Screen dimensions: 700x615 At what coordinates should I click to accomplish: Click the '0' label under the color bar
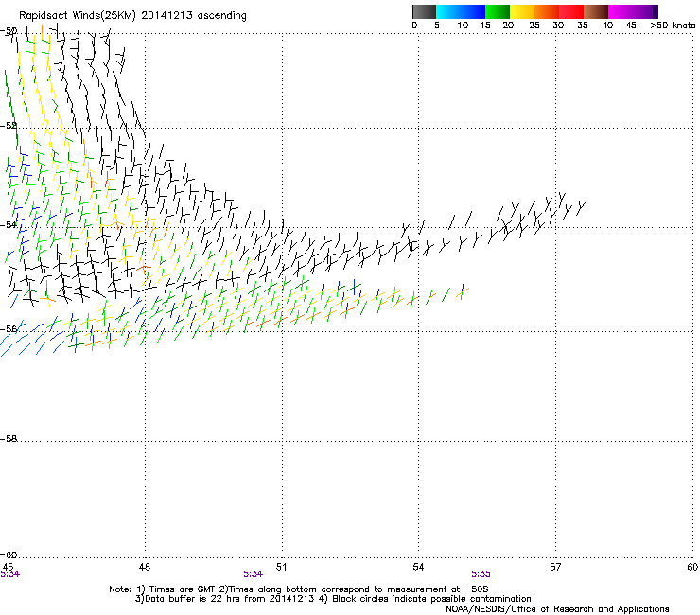pyautogui.click(x=414, y=26)
